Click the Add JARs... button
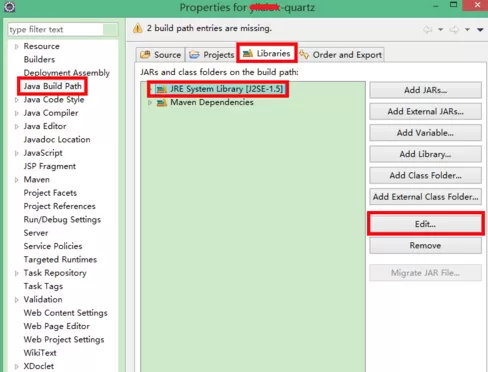This screenshot has height=372, width=488. 425,90
